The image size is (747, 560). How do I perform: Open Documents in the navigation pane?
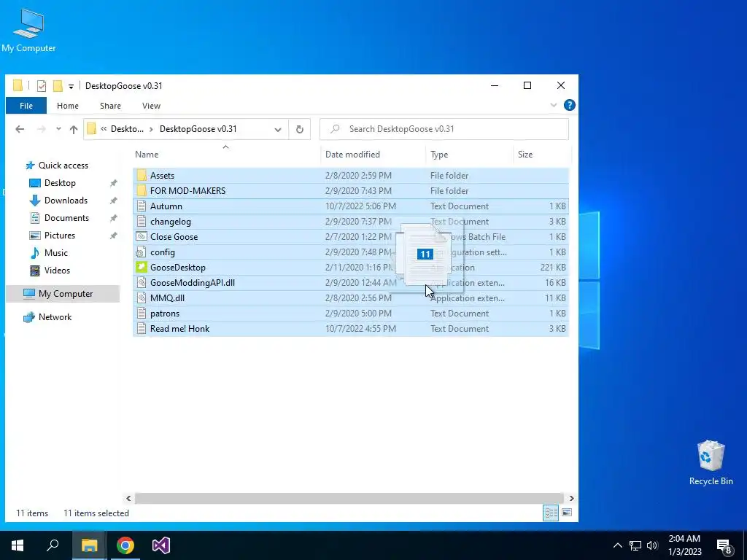59,217
